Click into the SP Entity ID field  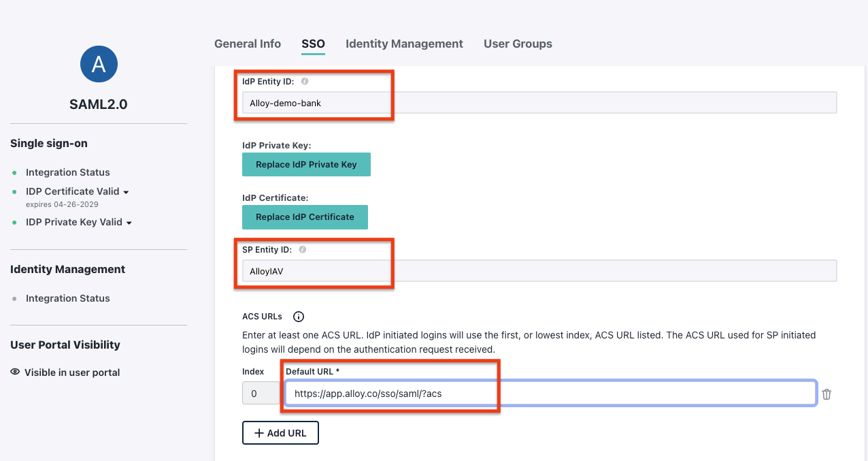click(x=539, y=271)
